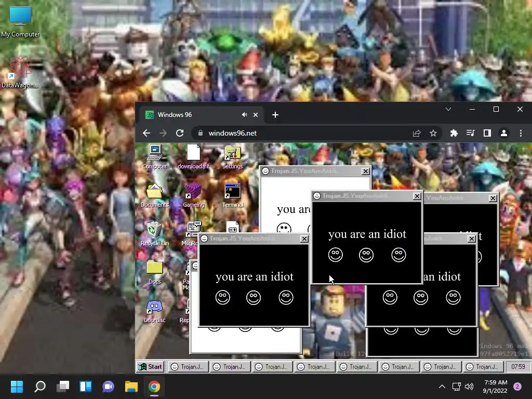Go back in Chrome

[x=147, y=133]
